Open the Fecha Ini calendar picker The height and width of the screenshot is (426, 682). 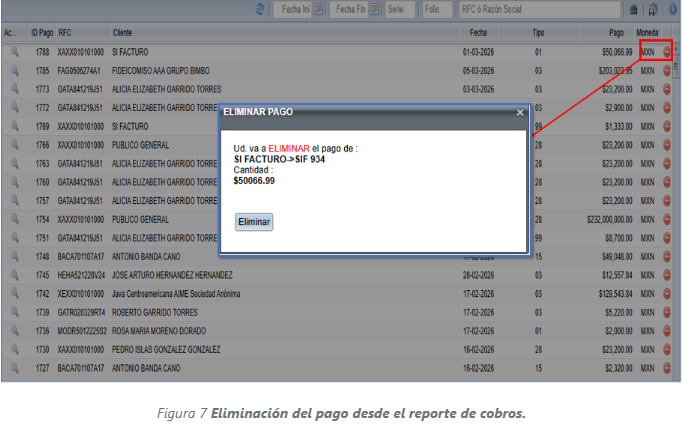coord(317,9)
